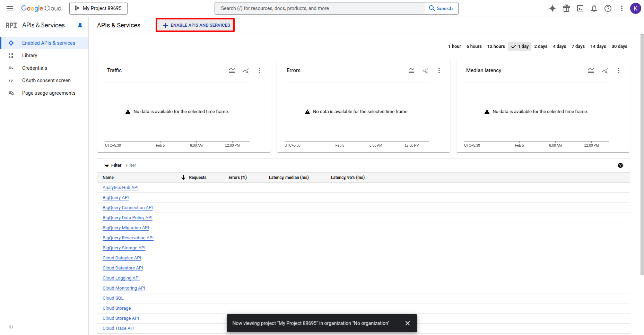644x335 pixels.
Task: Open the BigQuery API link
Action: coord(115,198)
